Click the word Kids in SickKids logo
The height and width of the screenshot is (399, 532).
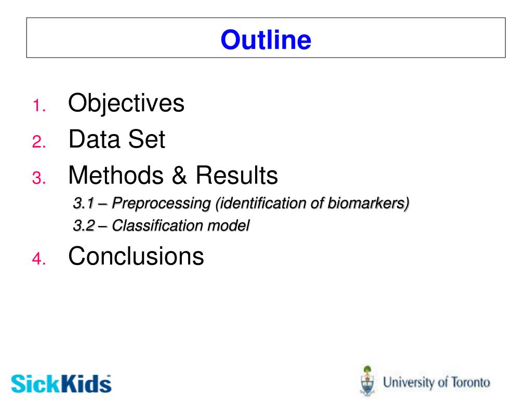click(x=86, y=384)
